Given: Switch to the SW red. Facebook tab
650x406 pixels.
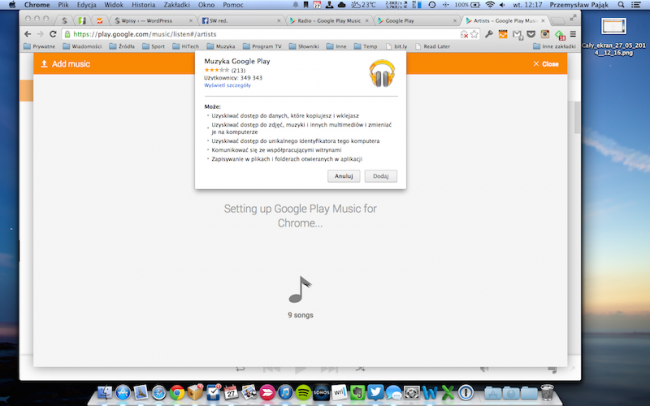Looking at the screenshot, I should point(240,20).
